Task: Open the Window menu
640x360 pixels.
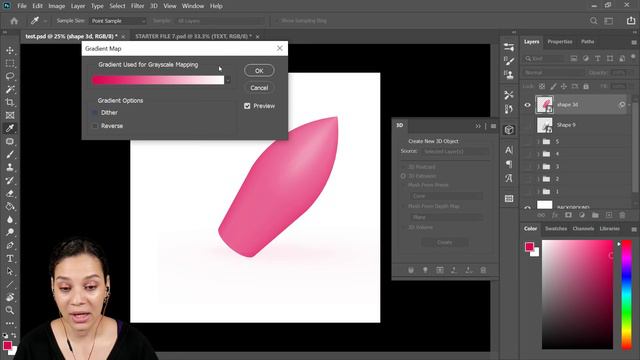Action: point(193,6)
